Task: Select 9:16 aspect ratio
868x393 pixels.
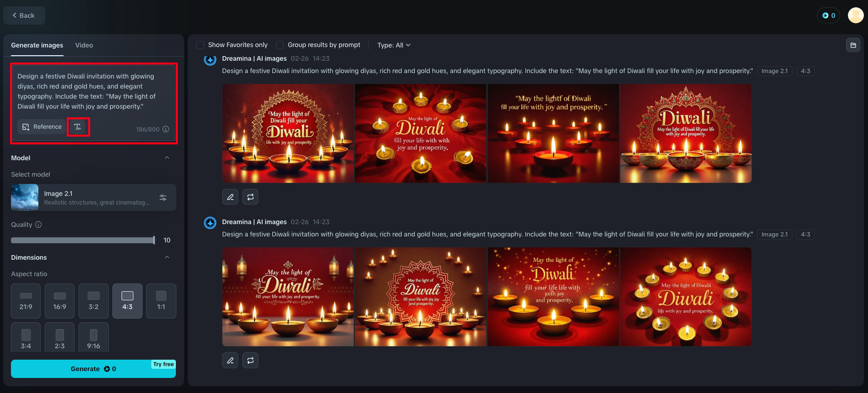Action: (94, 337)
